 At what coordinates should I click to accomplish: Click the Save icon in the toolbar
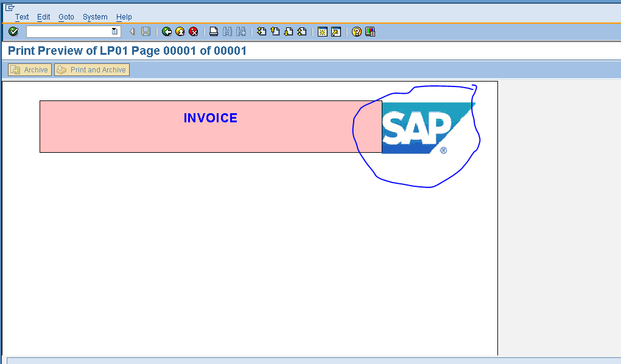(146, 31)
